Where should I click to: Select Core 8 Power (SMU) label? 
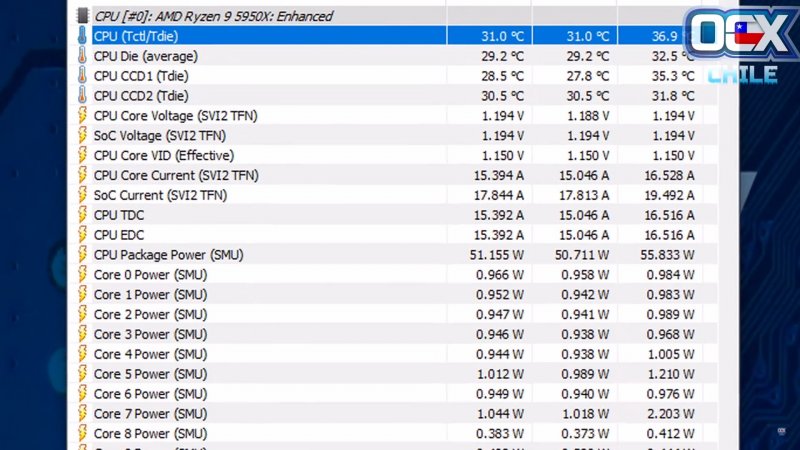pos(151,434)
